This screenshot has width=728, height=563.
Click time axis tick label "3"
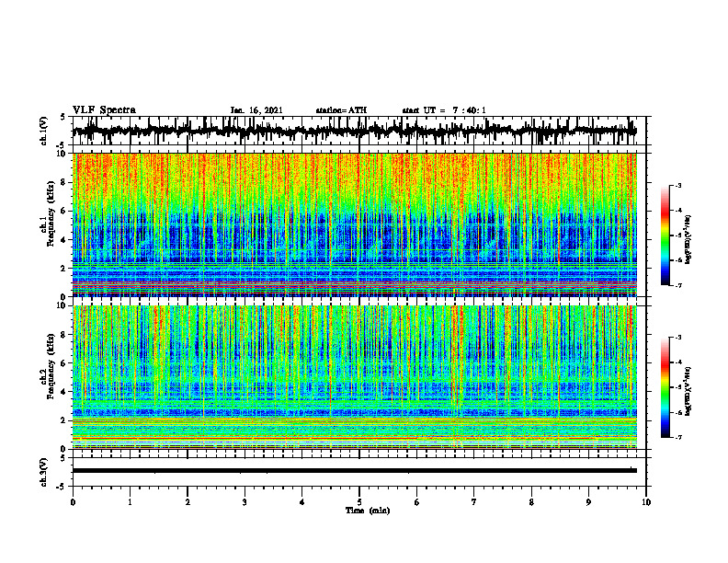point(245,502)
